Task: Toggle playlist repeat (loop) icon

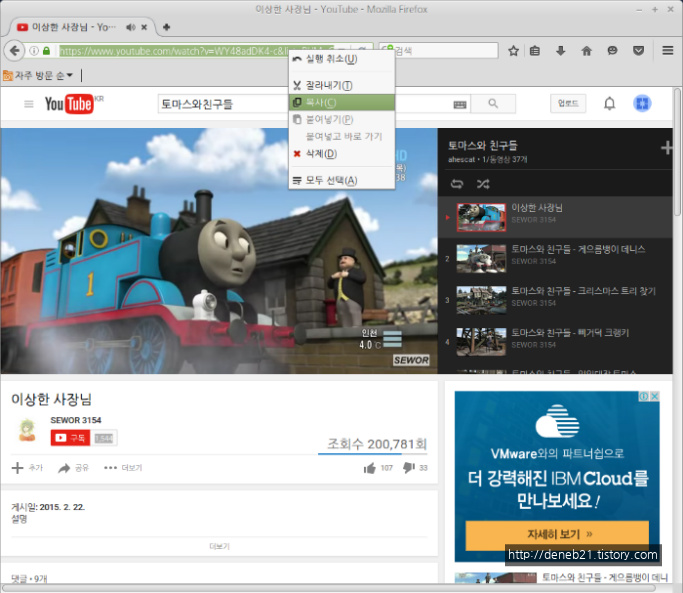Action: (x=458, y=184)
